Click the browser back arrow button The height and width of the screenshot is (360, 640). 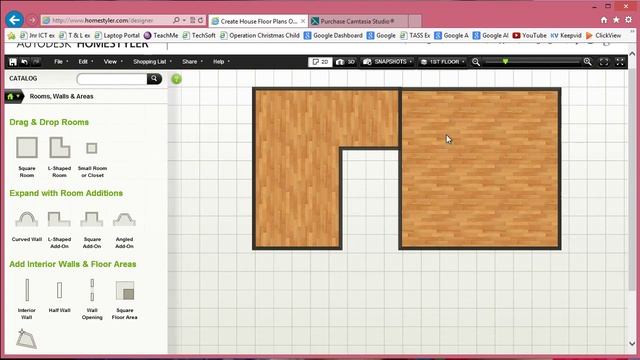click(x=14, y=20)
